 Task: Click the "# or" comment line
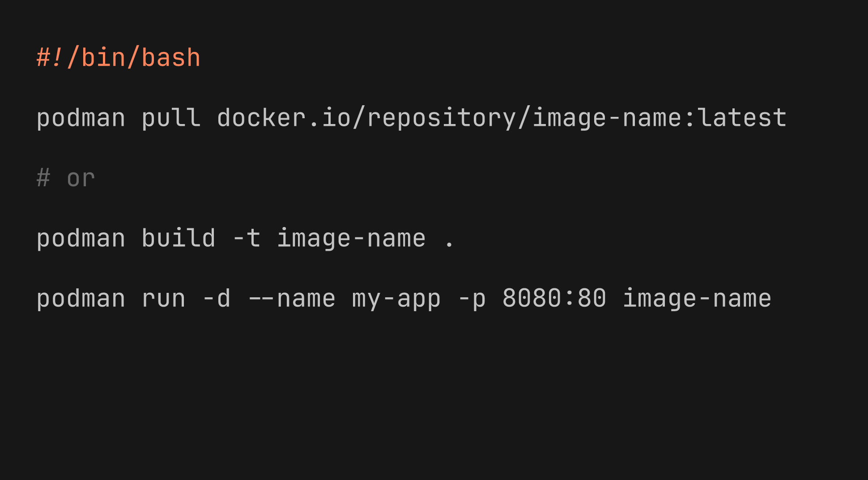tap(66, 179)
